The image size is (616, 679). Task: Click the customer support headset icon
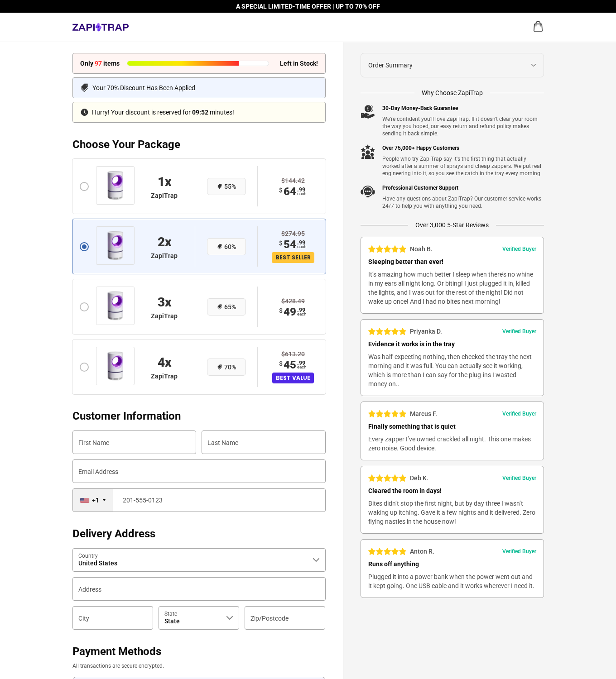368,191
